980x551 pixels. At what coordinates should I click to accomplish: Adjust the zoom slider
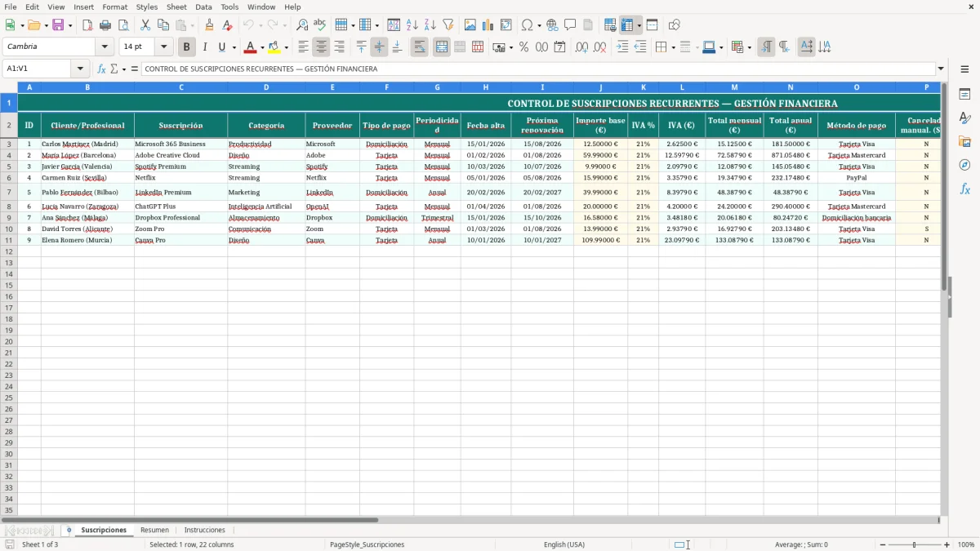tap(915, 544)
